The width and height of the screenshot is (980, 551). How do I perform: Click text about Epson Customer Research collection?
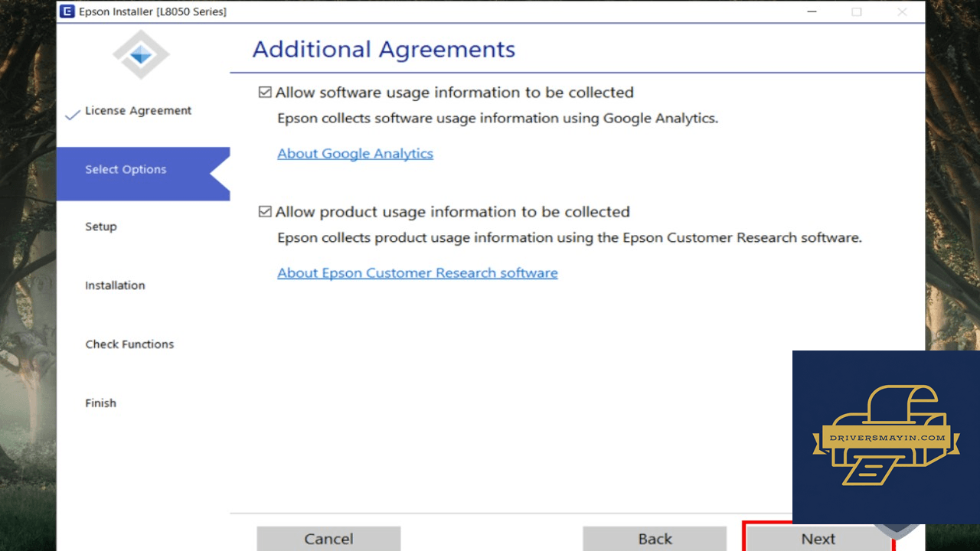[570, 238]
